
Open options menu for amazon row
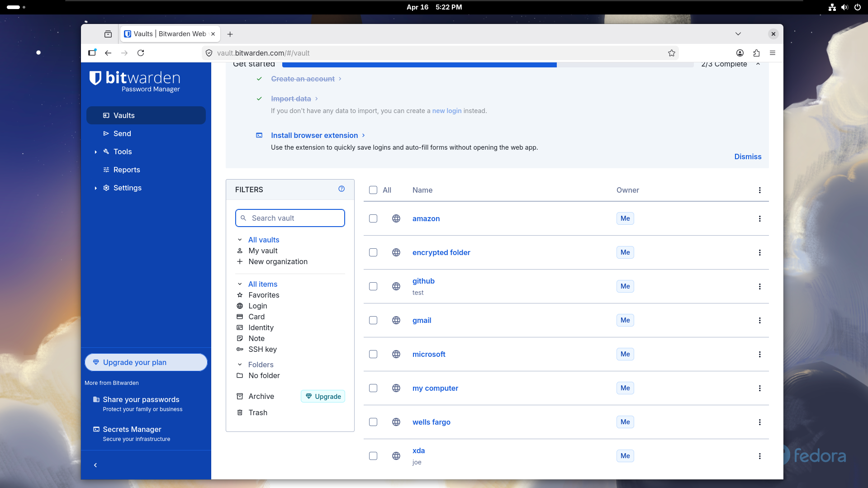click(759, 218)
